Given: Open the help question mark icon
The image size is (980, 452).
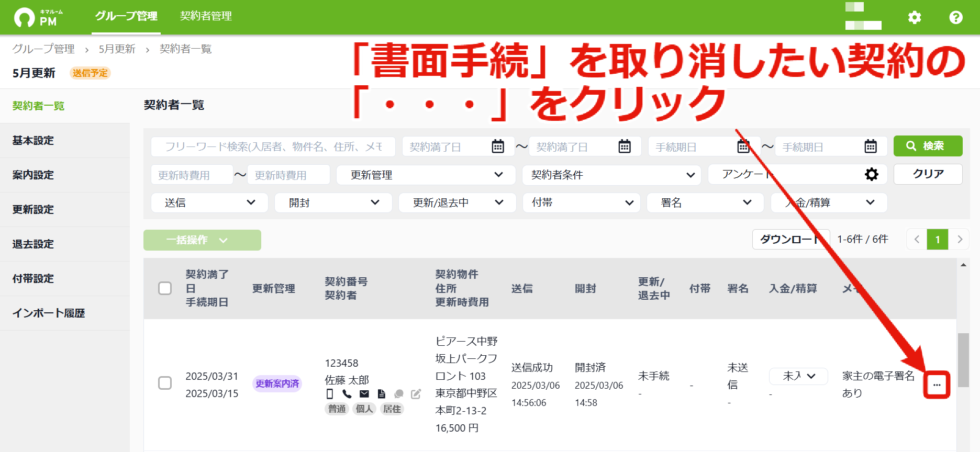Looking at the screenshot, I should (x=955, y=17).
